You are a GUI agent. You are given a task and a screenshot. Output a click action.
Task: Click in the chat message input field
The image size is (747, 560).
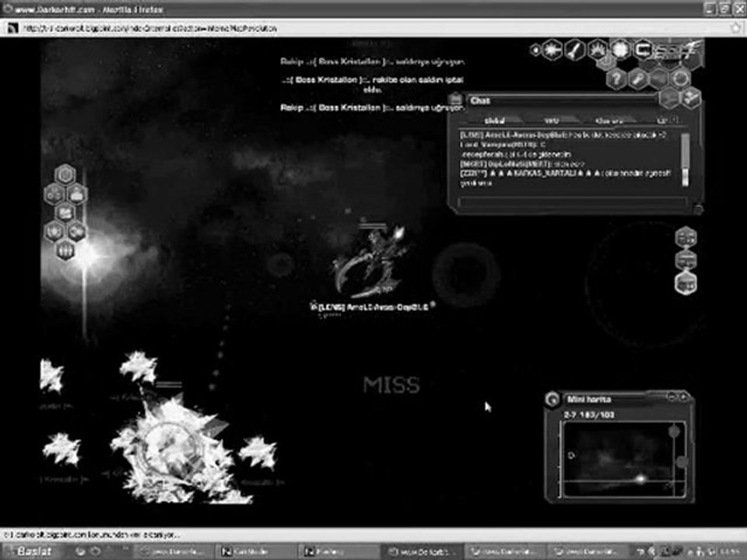click(572, 201)
